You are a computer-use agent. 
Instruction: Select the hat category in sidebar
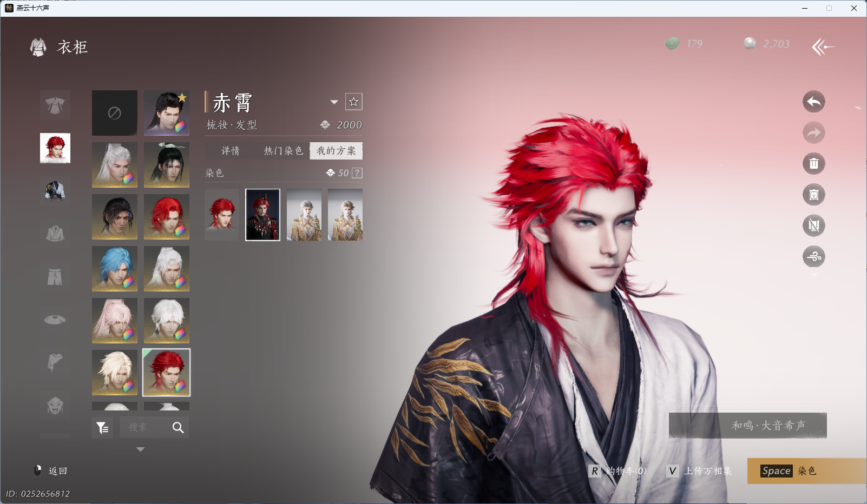pos(55,320)
